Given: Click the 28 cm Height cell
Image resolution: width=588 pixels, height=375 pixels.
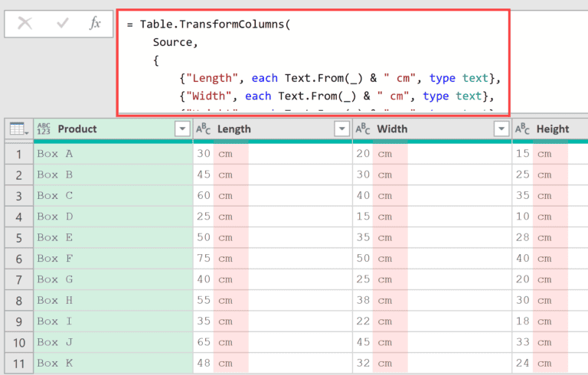Looking at the screenshot, I should click(550, 238).
